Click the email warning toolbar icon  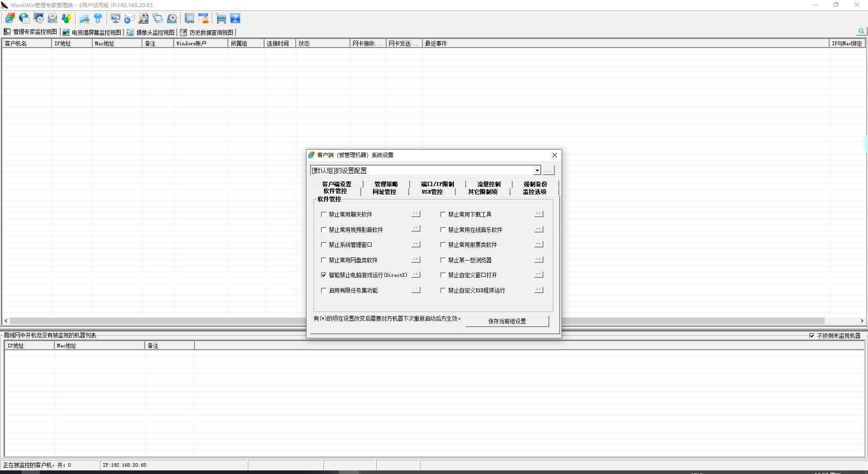[53, 18]
